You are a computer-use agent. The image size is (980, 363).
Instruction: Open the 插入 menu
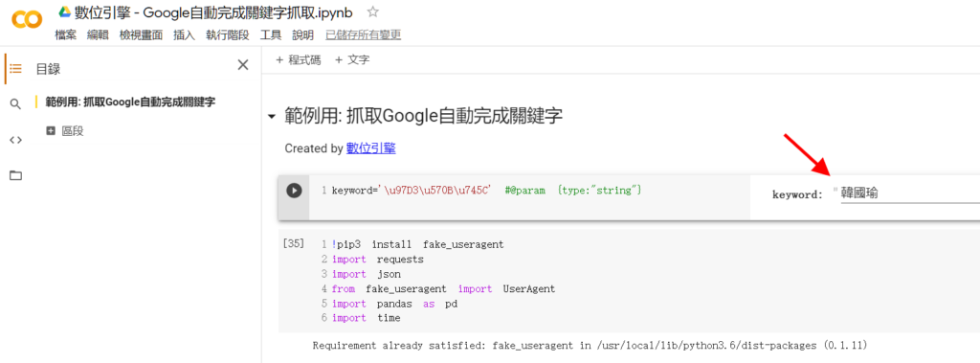[x=185, y=35]
